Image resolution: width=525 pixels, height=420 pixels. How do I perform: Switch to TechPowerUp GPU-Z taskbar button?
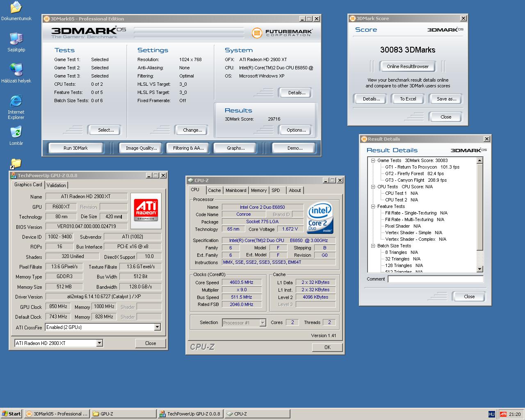190,414
